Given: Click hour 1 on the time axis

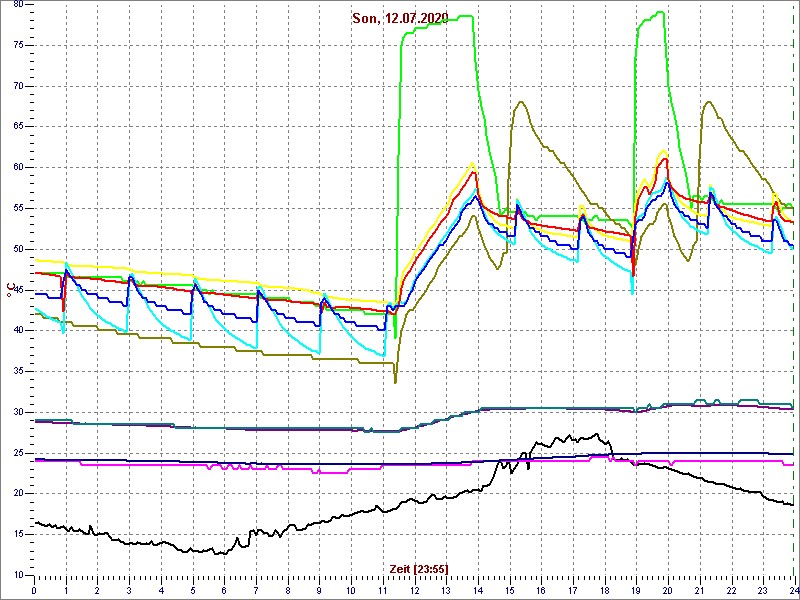Looking at the screenshot, I should coord(66,590).
